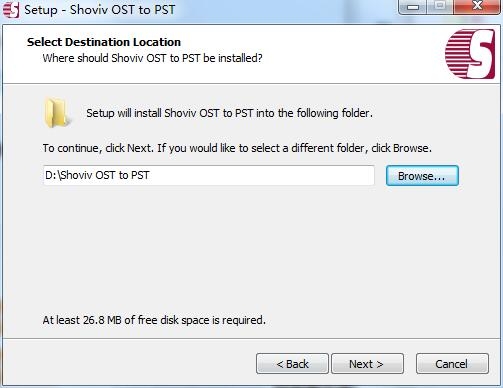Cancel the Shoviv OST to PST setup
The image size is (503, 388).
pyautogui.click(x=452, y=364)
